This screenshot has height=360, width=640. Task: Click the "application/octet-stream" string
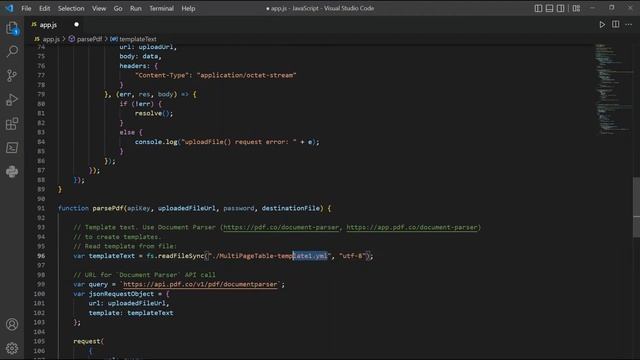(247, 76)
